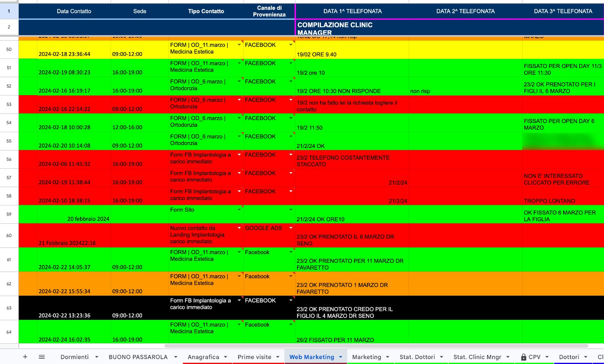The width and height of the screenshot is (604, 364).
Task: Click the horizontal scrollbar
Action: [x=376, y=345]
